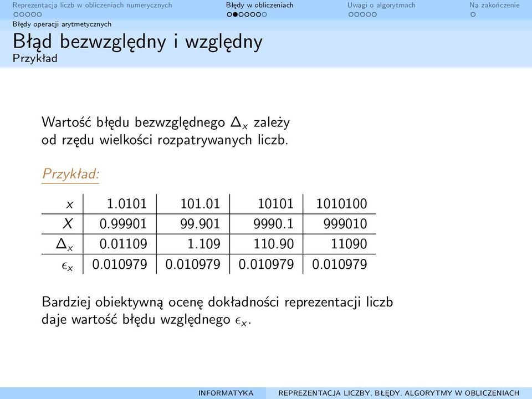532x399 pixels.
Task: Click last dot under 'Reprezentacja liczb w obliczeniach numerycznych'
Action: 39,14
